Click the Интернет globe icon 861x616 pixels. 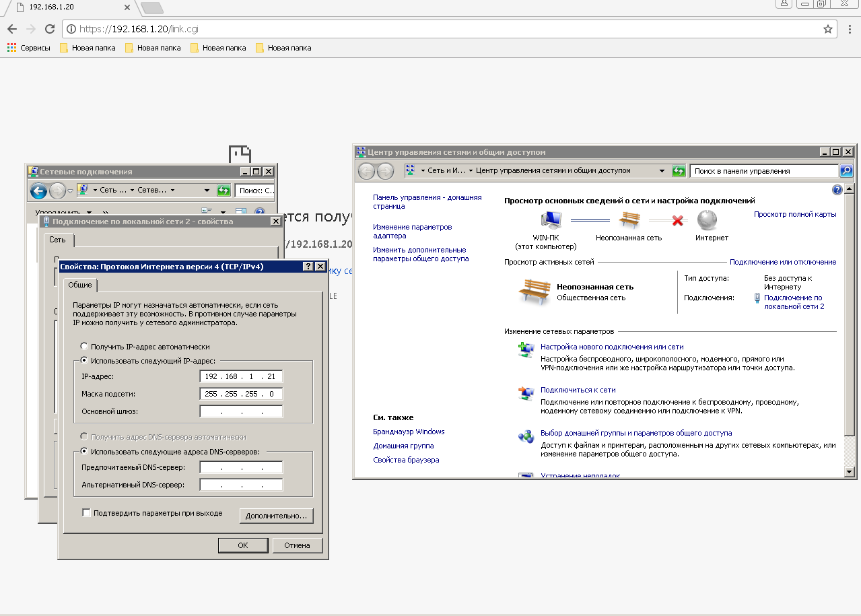click(x=707, y=220)
